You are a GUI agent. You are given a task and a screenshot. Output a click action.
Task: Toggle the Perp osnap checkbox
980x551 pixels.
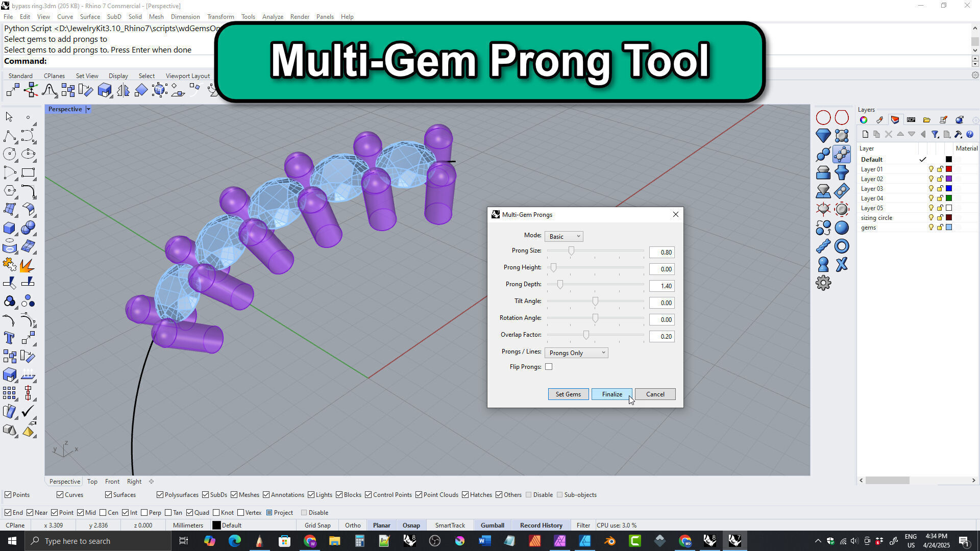coord(144,513)
